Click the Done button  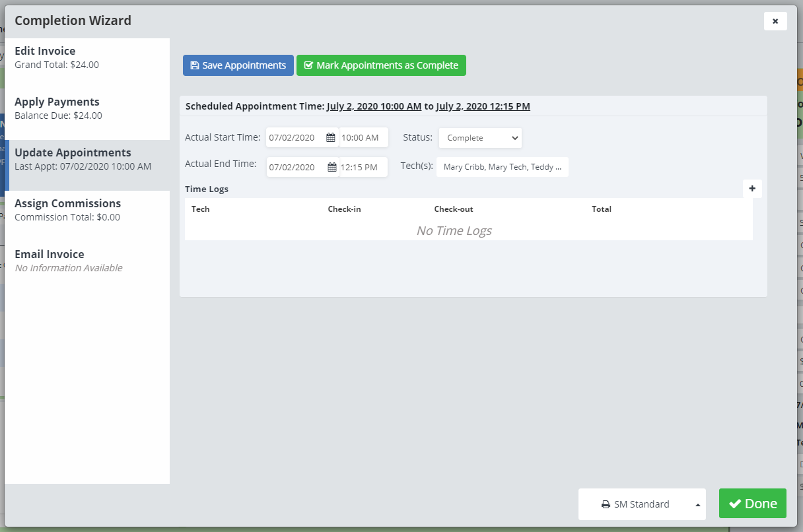(752, 504)
